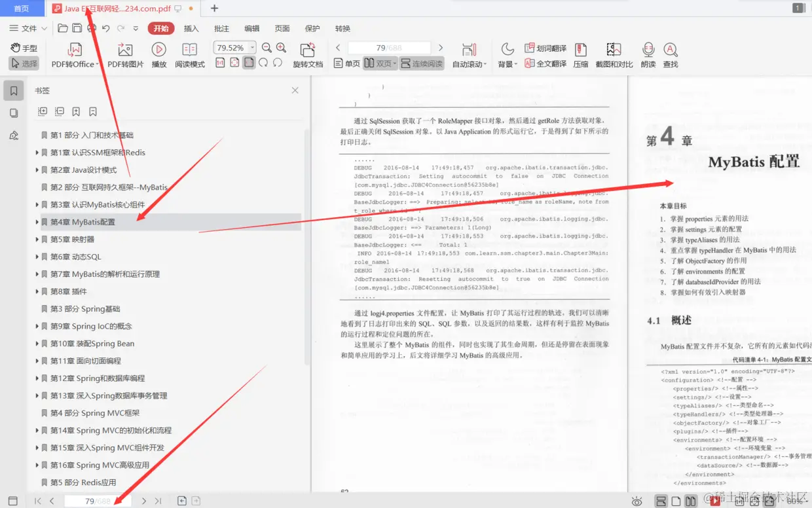The height and width of the screenshot is (508, 812).
Task: Open the 开始 ribbon tab
Action: pos(161,28)
